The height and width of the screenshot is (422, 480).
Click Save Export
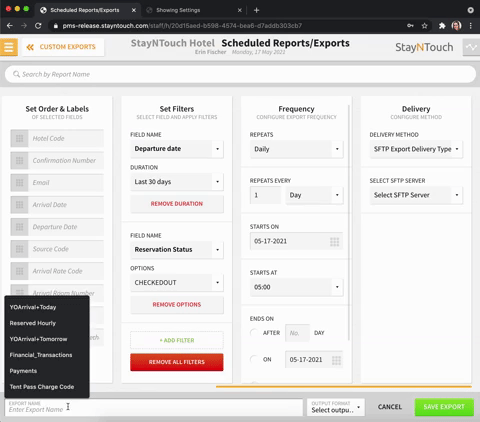point(444,407)
